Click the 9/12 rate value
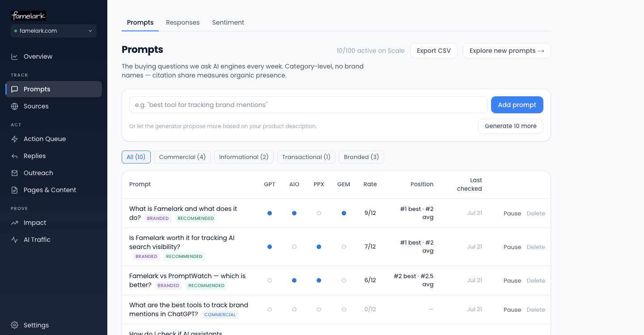 pos(370,213)
